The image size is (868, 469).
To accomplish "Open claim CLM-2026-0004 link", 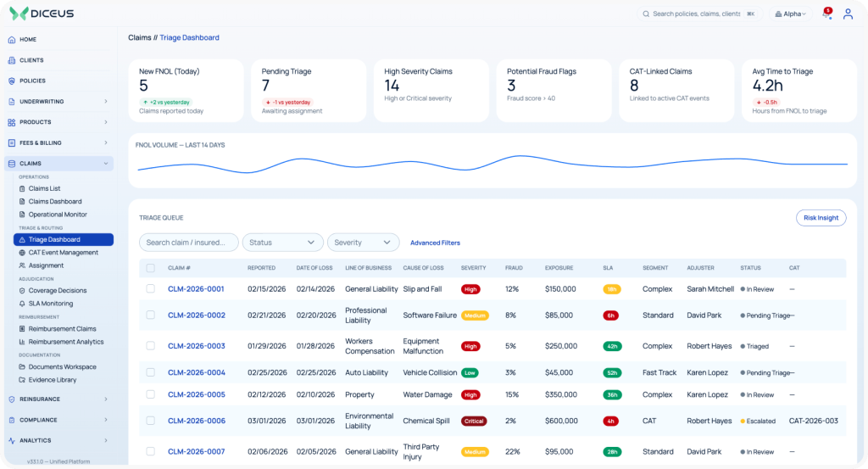I will [197, 372].
